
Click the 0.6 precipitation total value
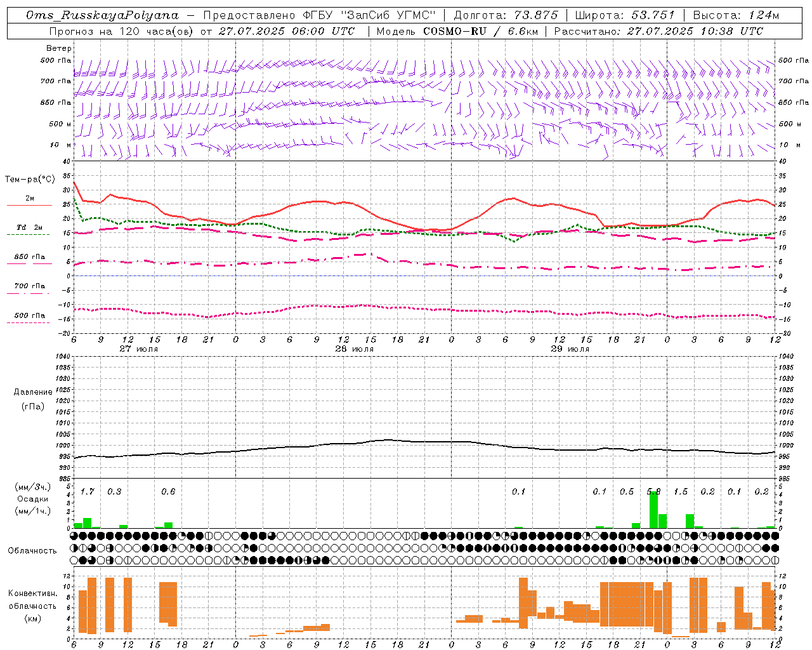click(x=168, y=491)
